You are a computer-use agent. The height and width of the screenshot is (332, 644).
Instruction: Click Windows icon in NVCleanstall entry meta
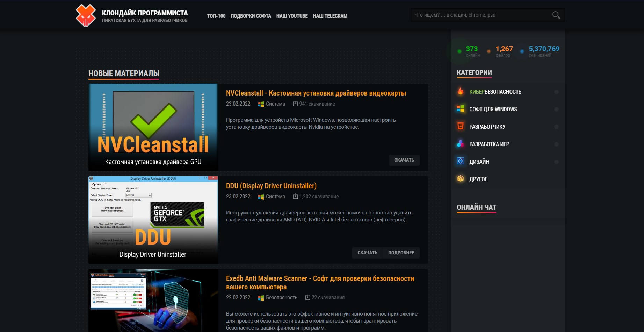pos(261,104)
